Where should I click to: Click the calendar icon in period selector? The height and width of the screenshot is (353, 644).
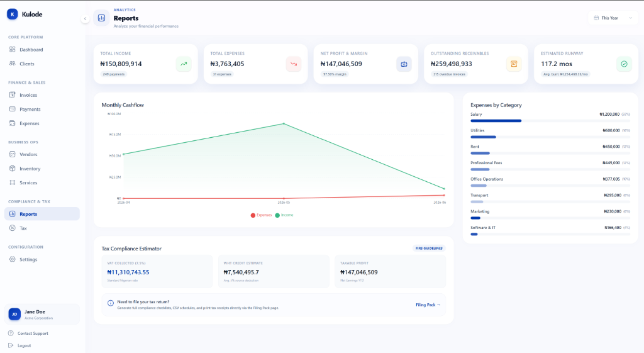596,18
